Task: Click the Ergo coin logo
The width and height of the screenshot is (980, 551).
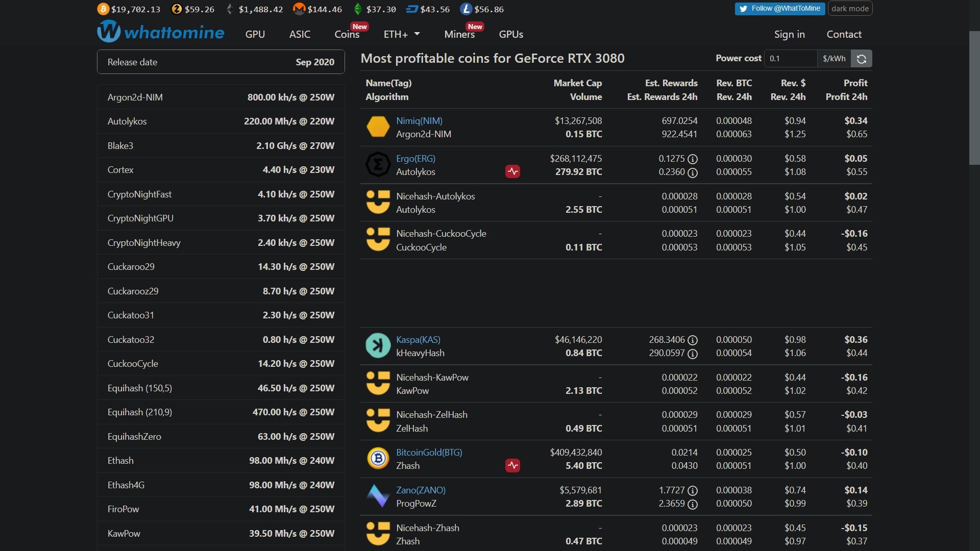Action: [x=378, y=165]
